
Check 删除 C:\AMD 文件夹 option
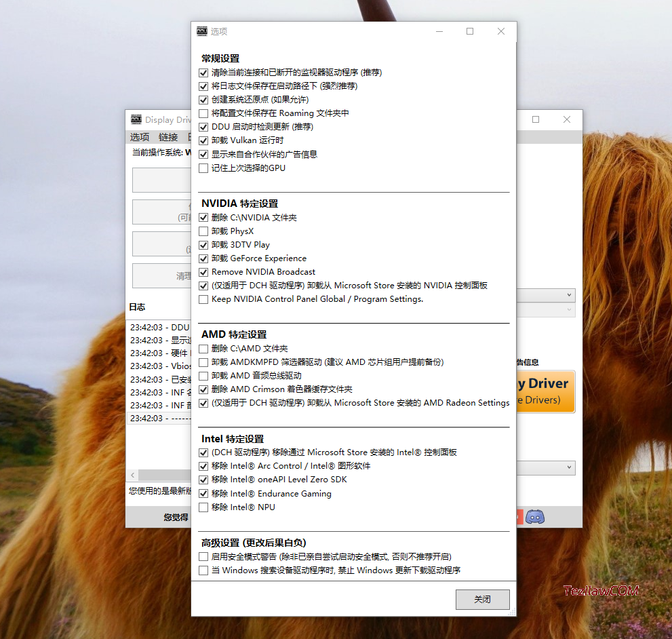pos(203,349)
